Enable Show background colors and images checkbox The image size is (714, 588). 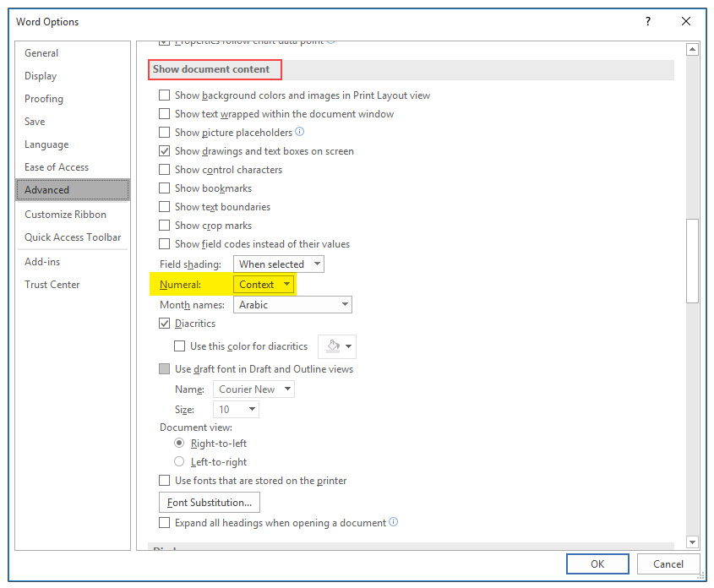pyautogui.click(x=164, y=95)
